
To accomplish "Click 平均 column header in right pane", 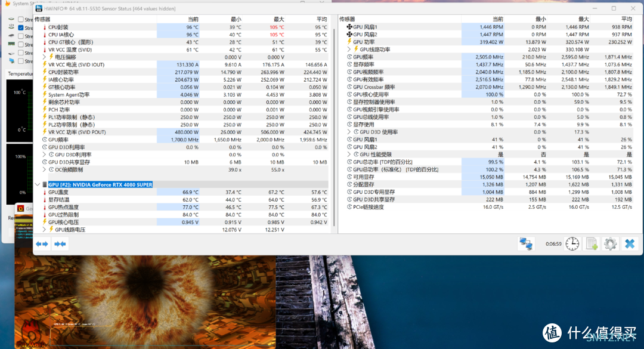I will point(626,19).
